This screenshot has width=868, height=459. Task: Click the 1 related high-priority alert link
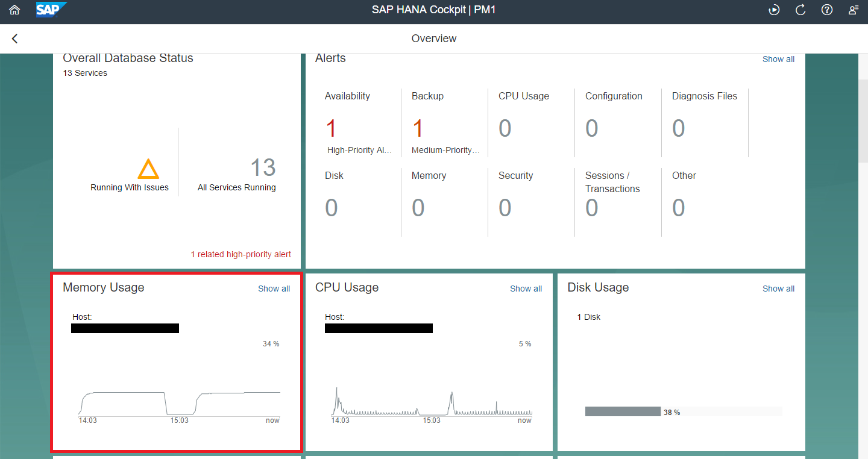click(x=241, y=254)
